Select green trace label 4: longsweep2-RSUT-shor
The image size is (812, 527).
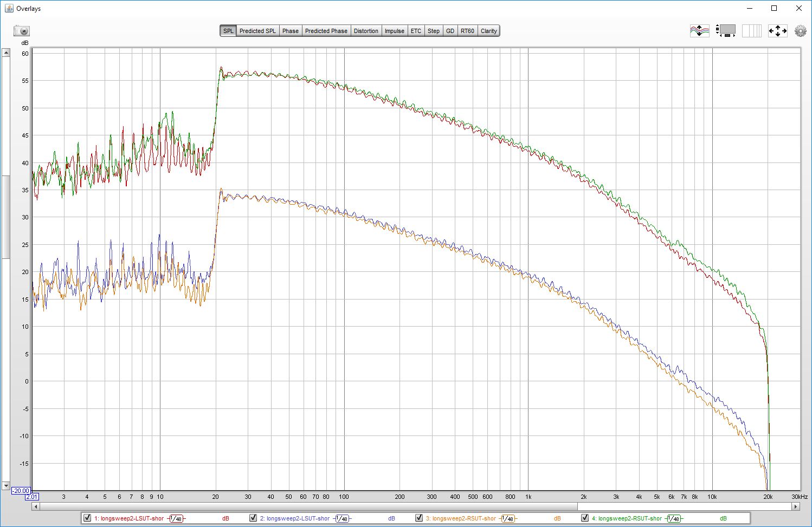coord(627,518)
